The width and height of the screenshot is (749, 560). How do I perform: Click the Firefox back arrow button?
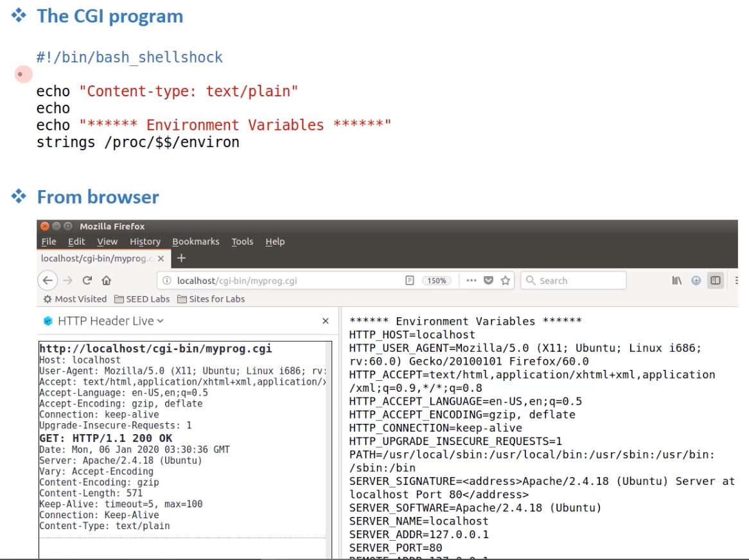(x=48, y=281)
